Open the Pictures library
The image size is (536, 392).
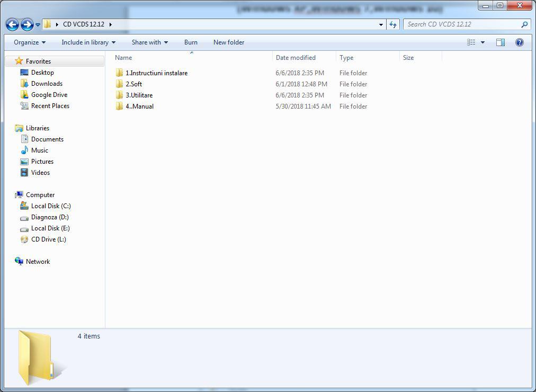42,162
